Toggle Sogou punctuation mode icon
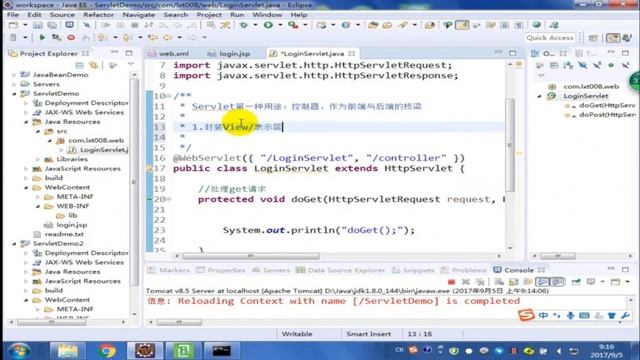The image size is (640, 360). click(x=557, y=316)
